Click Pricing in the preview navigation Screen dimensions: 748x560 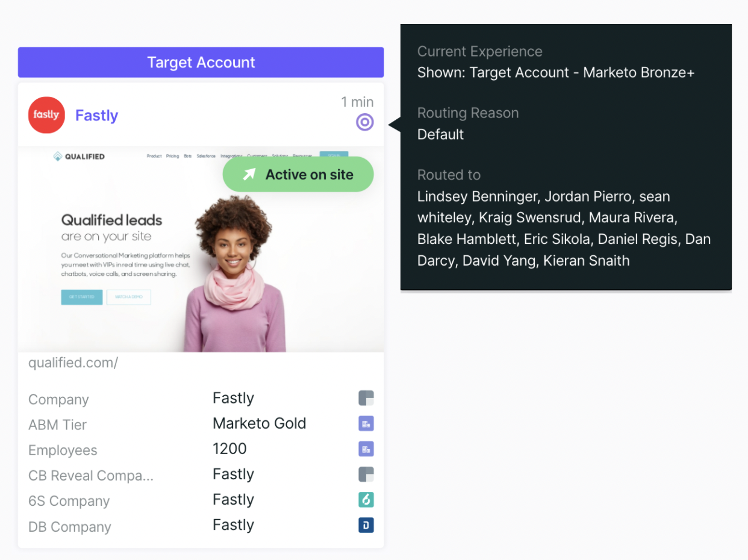173,156
